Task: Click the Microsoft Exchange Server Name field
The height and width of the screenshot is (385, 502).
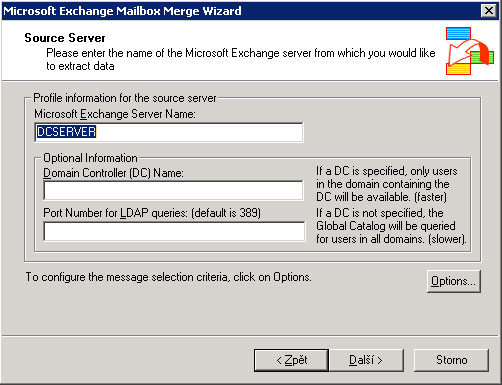Action: 169,132
